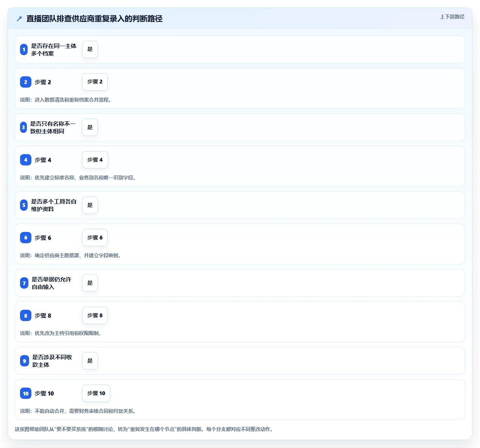Image resolution: width=480 pixels, height=448 pixels.
Task: Click the question 是否只有名称不一致但主体相同
Action: coord(53,127)
